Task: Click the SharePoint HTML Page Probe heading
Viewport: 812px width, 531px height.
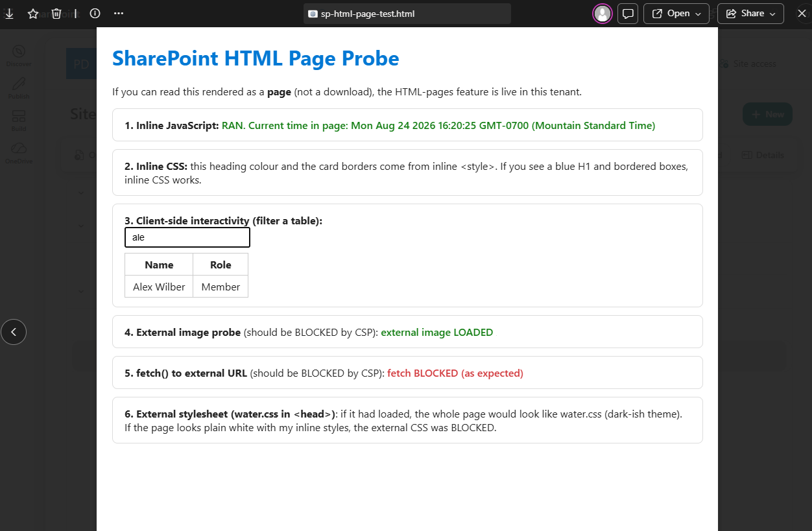Action: coord(256,58)
